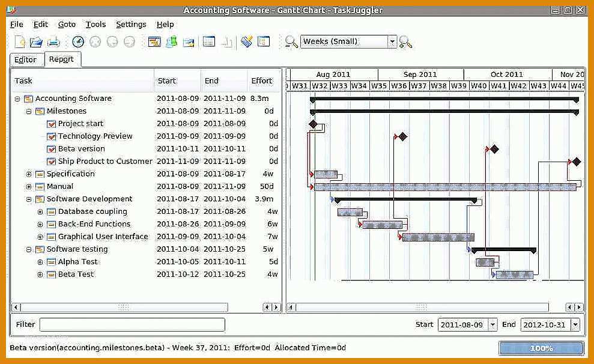This screenshot has height=364, width=594.
Task: Open the Tools menu
Action: pos(95,24)
